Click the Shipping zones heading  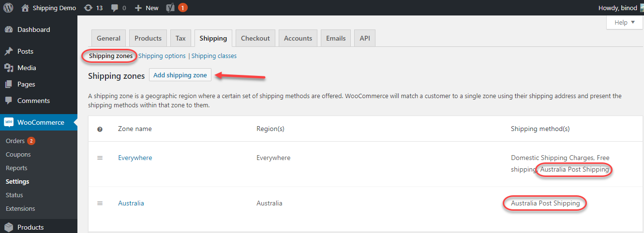(x=117, y=76)
